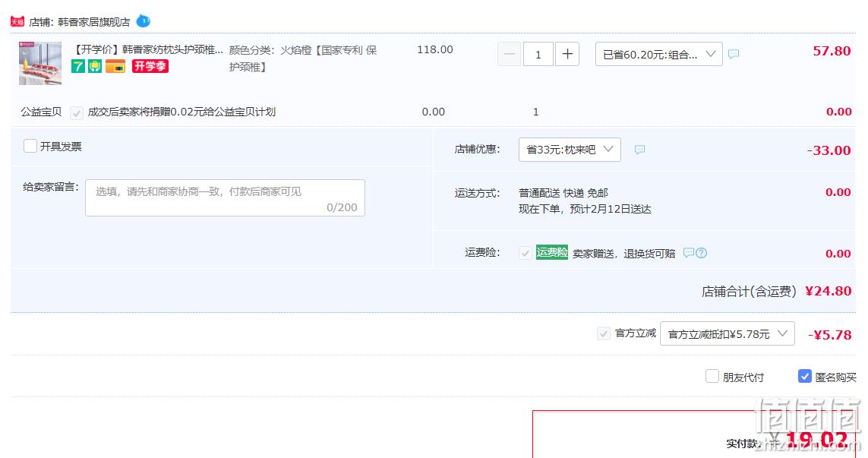The image size is (868, 458).
Task: Open the 官方立减抵扣¥5.78元 dropdown
Action: point(728,333)
